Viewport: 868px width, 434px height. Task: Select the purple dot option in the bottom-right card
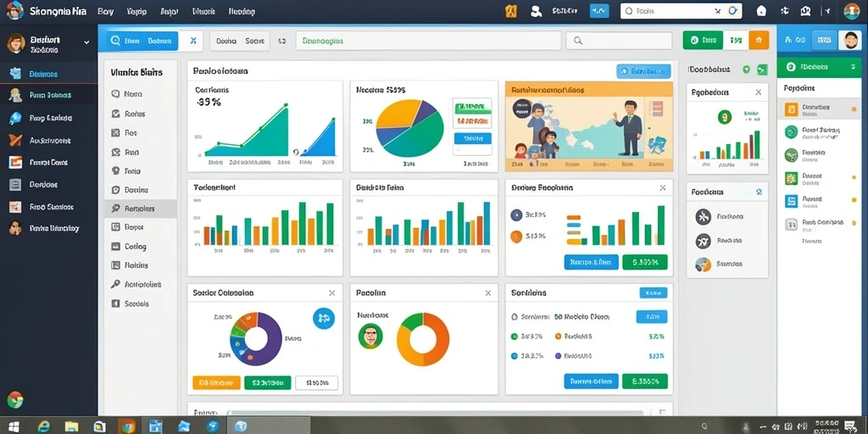pos(558,356)
